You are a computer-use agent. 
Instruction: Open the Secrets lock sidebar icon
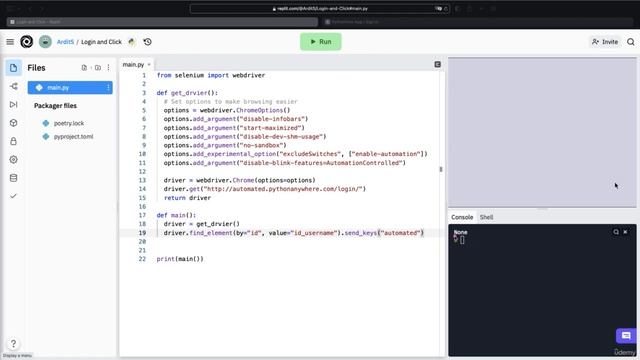tap(13, 141)
